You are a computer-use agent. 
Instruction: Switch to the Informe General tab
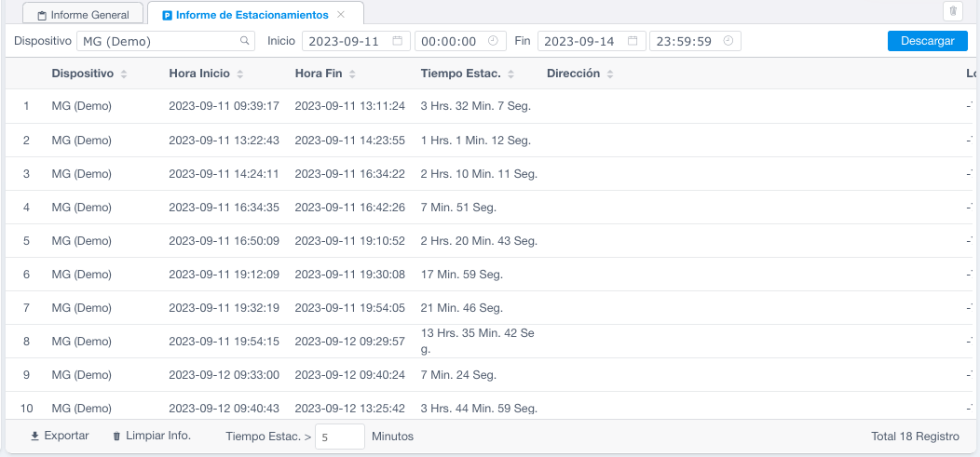(x=83, y=15)
